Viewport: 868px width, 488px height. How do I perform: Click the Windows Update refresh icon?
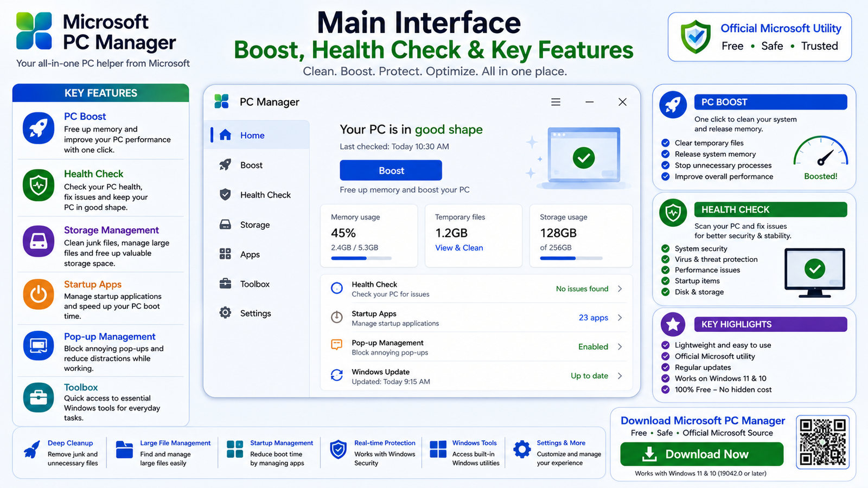point(337,375)
